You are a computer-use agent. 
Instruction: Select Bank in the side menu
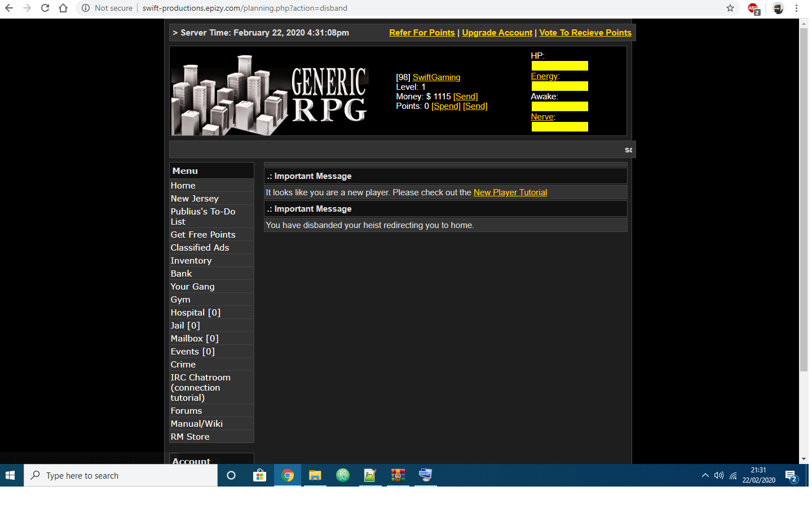182,274
